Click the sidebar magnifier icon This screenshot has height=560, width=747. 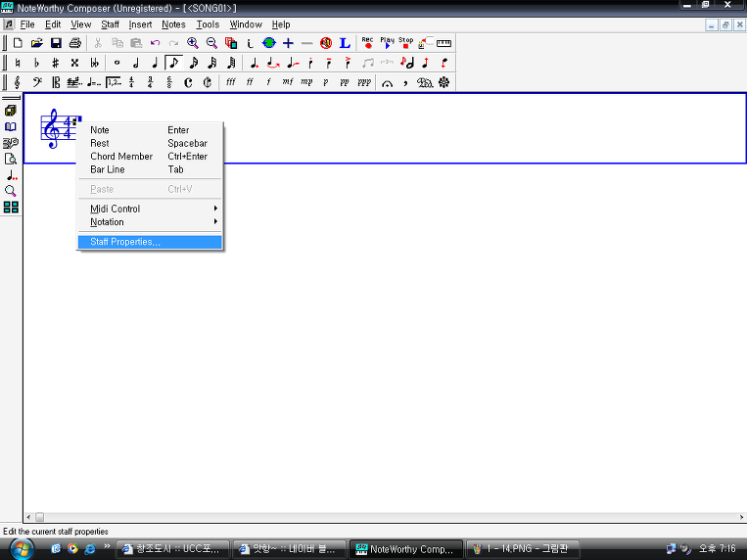(11, 191)
